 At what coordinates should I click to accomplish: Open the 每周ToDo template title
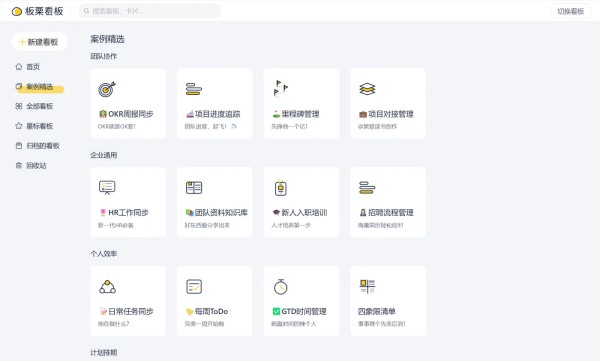pos(207,312)
